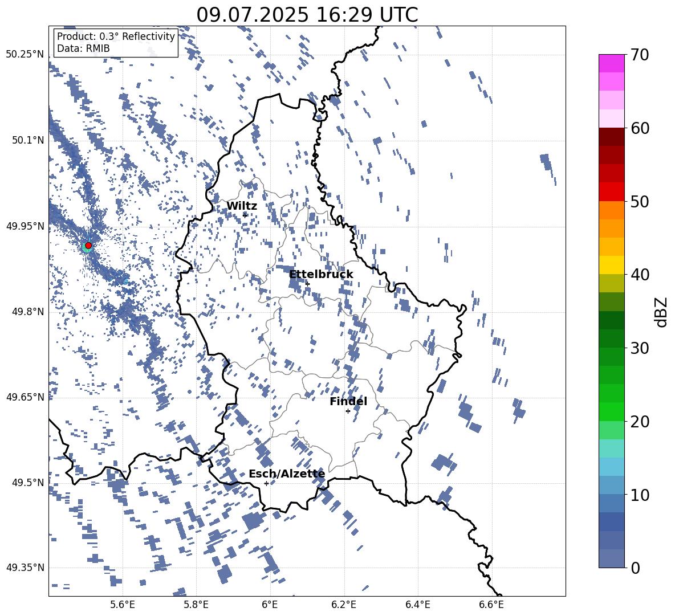Click the 6°E longitude label
This screenshot has height=616, width=675.
(270, 605)
